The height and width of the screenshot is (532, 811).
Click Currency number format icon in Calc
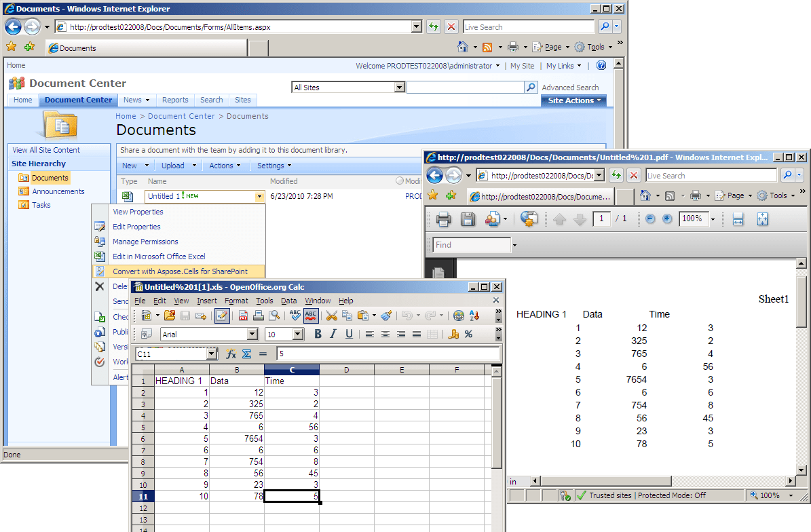pyautogui.click(x=453, y=334)
